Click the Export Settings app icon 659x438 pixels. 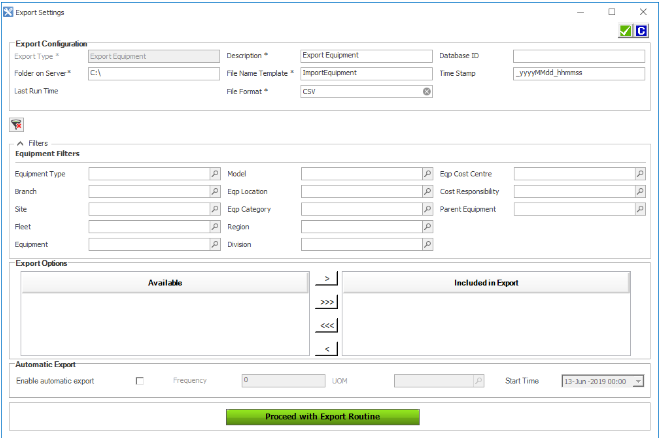click(x=8, y=12)
